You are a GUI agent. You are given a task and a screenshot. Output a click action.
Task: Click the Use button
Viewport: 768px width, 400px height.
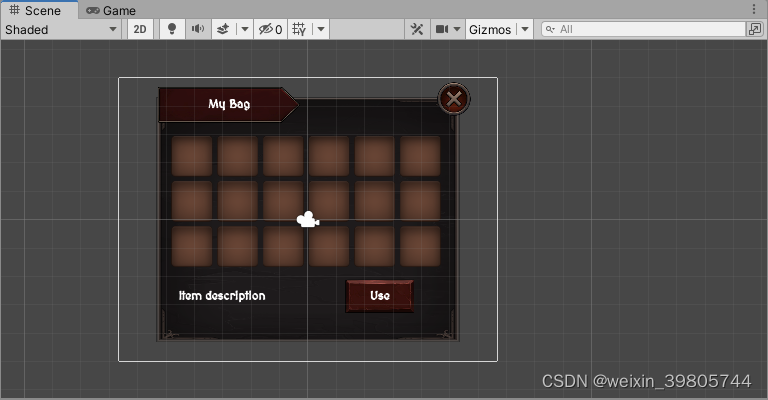click(380, 296)
